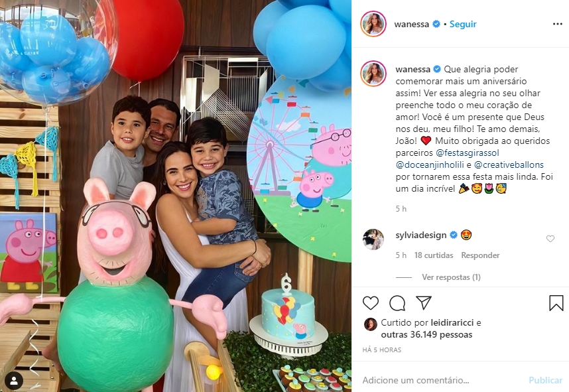569x392 pixels.
Task: Reply to sylviadesign via Responder
Action: click(x=480, y=255)
